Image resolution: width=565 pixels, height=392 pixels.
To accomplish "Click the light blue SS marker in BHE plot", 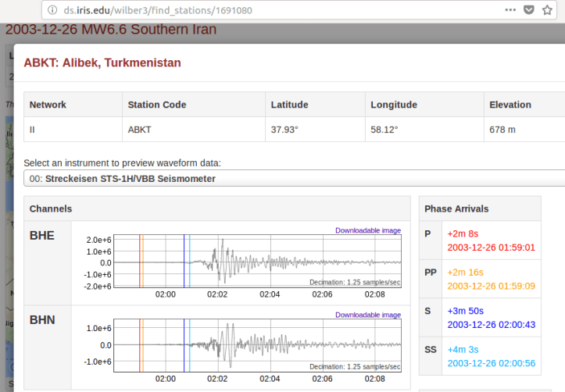I will [190, 262].
